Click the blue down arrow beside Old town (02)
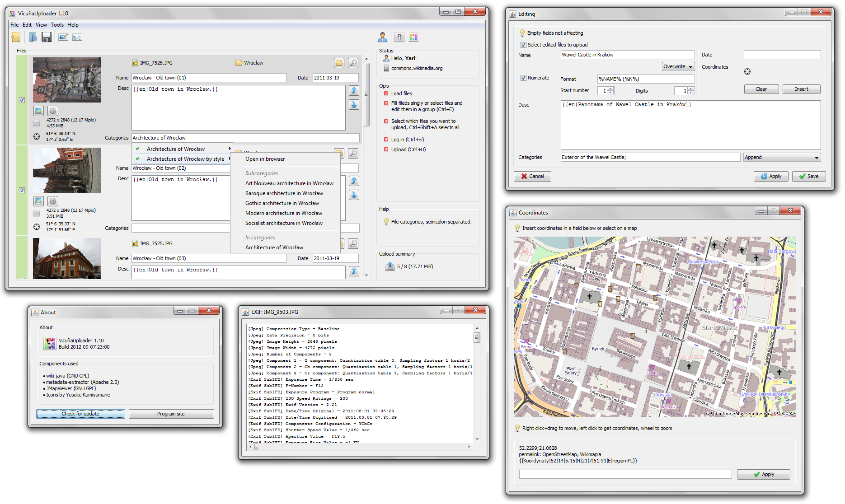Image resolution: width=845 pixels, height=504 pixels. click(354, 195)
